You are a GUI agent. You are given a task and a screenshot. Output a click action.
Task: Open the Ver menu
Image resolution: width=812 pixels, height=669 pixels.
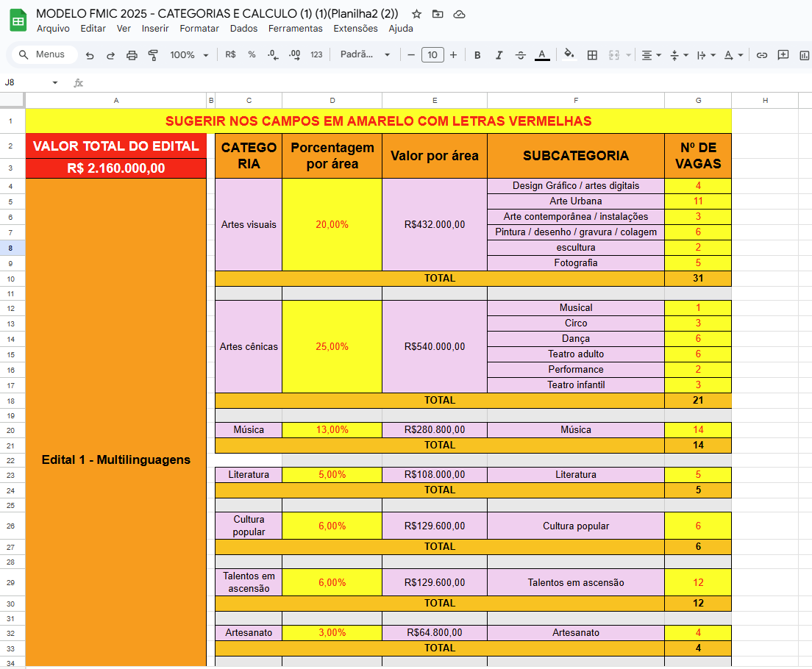(124, 29)
